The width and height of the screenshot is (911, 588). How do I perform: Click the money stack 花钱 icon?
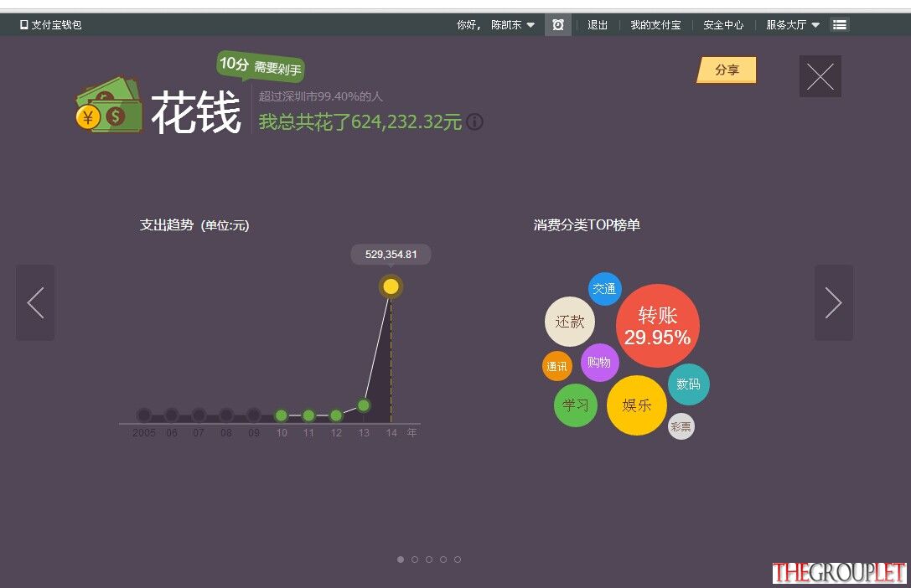109,105
